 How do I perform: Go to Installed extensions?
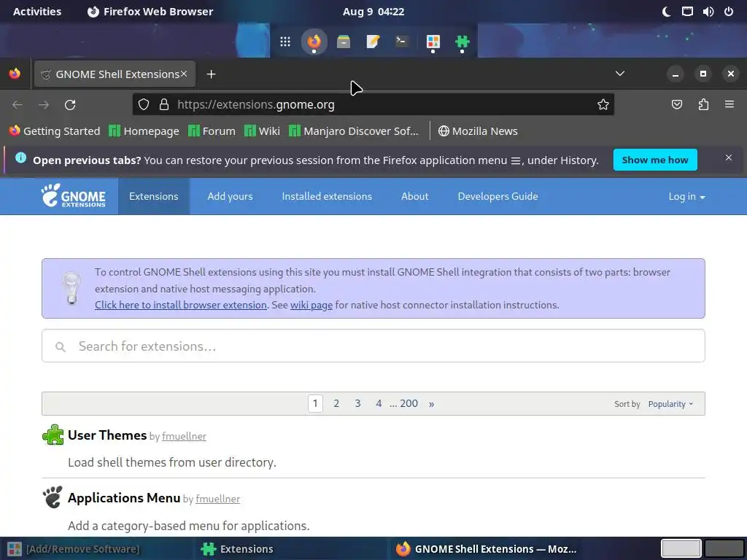pyautogui.click(x=327, y=196)
